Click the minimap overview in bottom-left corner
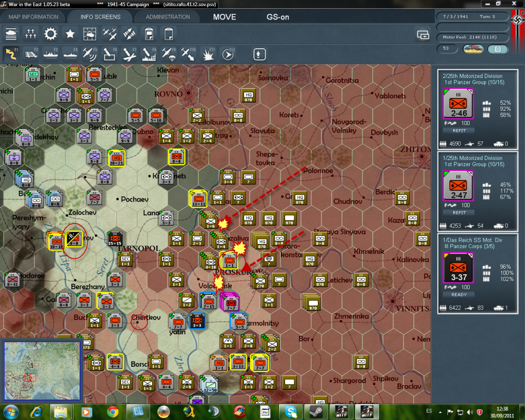The image size is (525, 420). (x=42, y=371)
